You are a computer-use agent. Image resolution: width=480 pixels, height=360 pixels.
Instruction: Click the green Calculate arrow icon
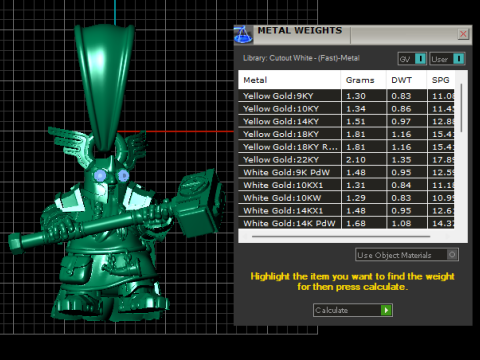(x=386, y=310)
